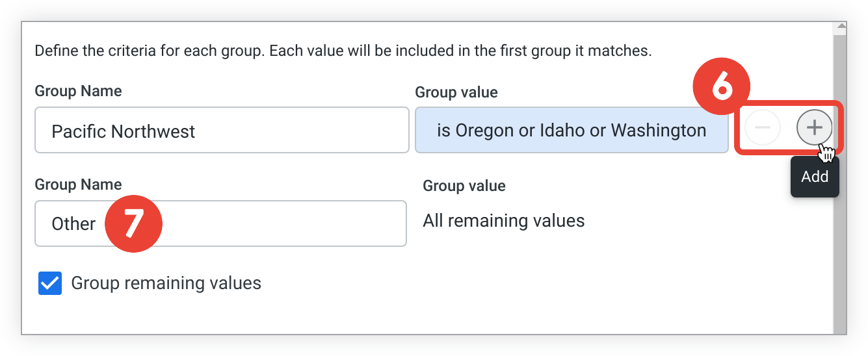Click the Group Name label above Pacific Northwest
Viewport: 868px width, 356px height.
(78, 91)
